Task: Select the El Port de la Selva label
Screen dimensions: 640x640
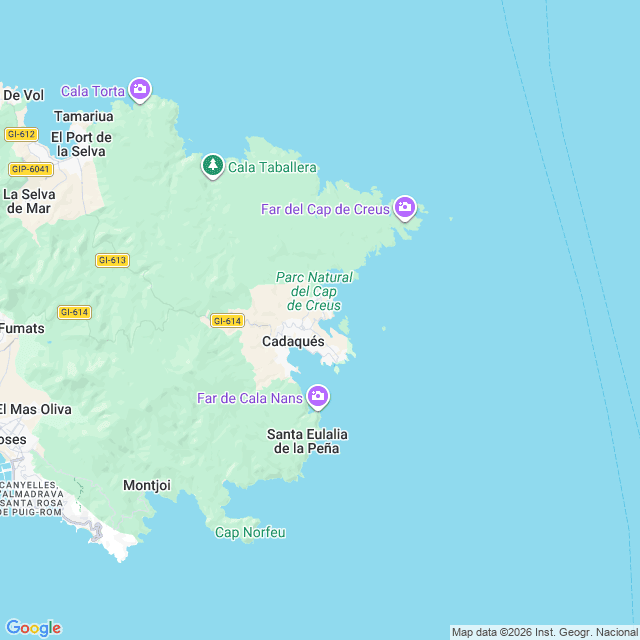Action: coord(81,144)
